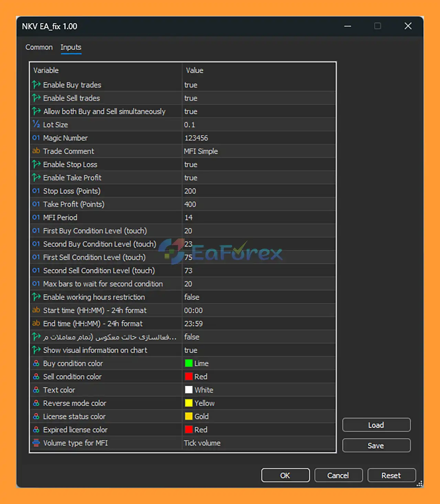Select the Inputs tab
The height and width of the screenshot is (504, 440).
point(71,47)
